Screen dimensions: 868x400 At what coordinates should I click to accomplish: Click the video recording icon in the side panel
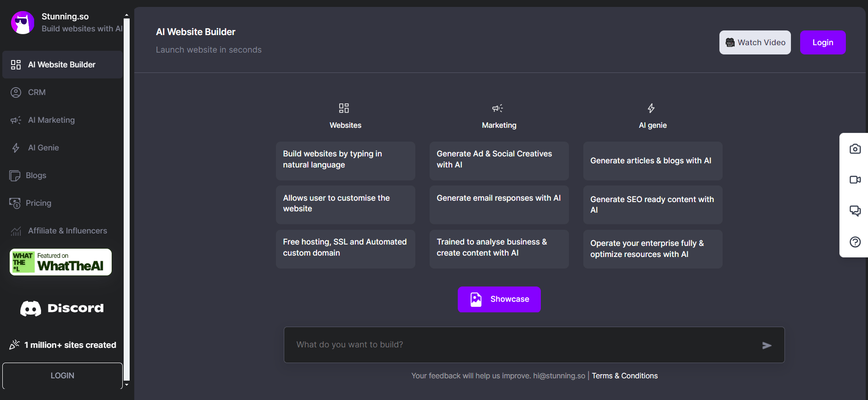pyautogui.click(x=855, y=179)
